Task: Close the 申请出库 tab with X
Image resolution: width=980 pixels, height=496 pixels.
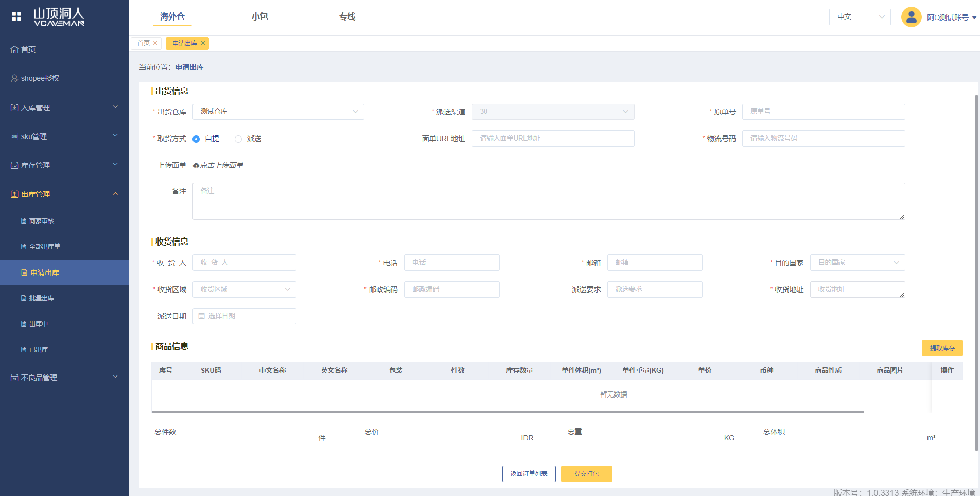Action: click(x=203, y=43)
